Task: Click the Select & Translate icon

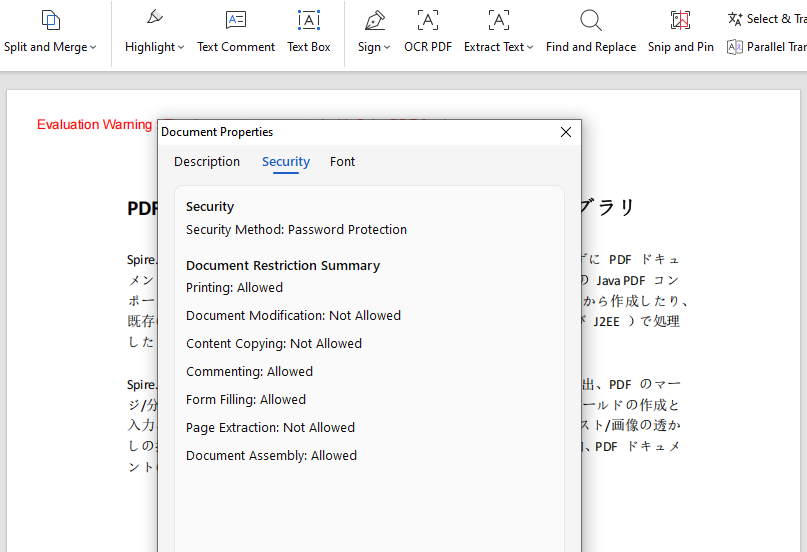Action: [735, 19]
